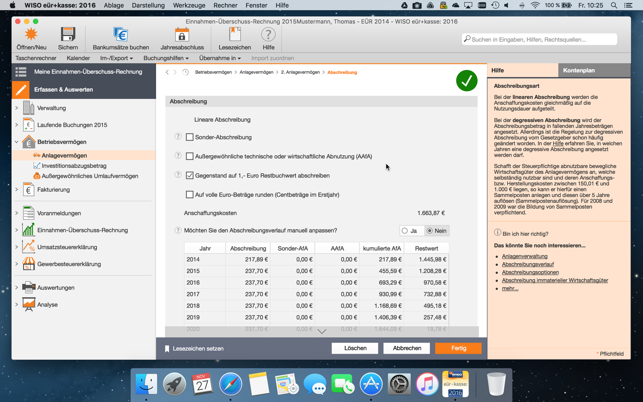
Task: Click the Abbrechen button
Action: [407, 348]
